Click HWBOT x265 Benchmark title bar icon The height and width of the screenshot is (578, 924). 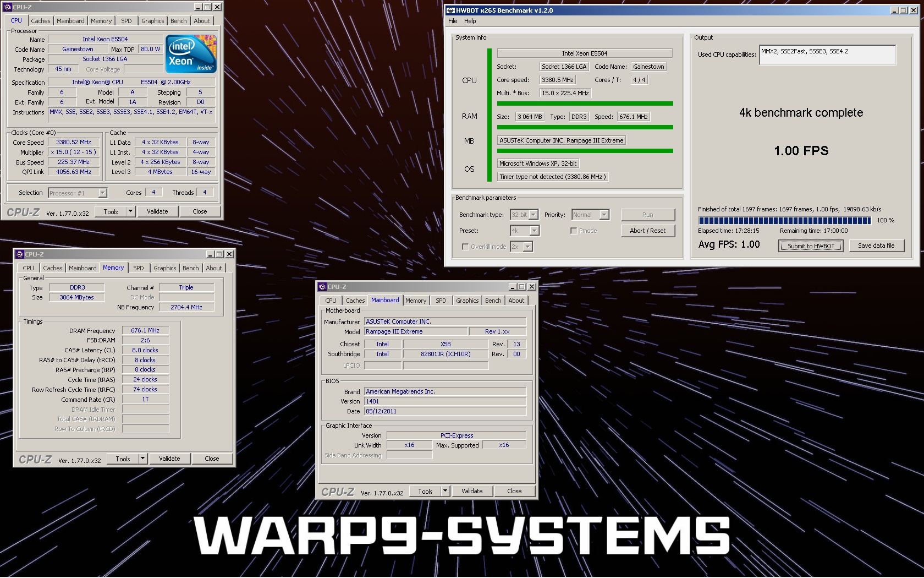[450, 10]
